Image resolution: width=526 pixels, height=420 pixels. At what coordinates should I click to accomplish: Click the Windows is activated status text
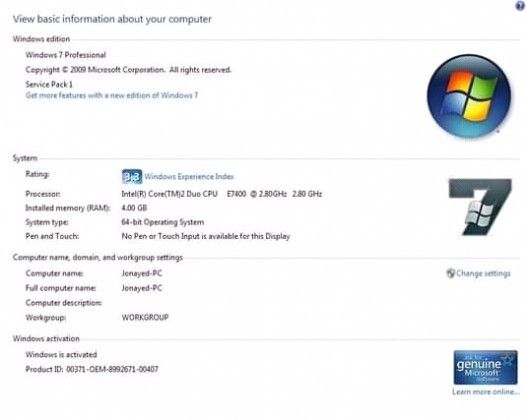61,355
